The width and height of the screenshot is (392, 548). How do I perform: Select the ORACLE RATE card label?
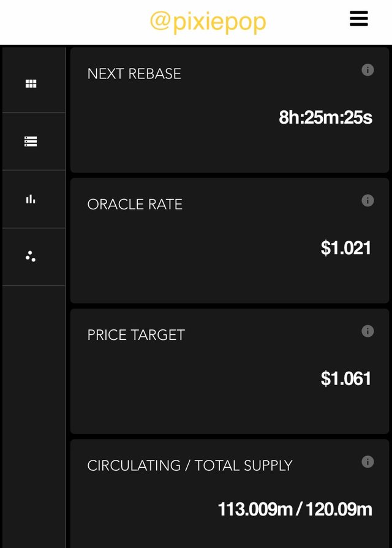[x=135, y=205]
